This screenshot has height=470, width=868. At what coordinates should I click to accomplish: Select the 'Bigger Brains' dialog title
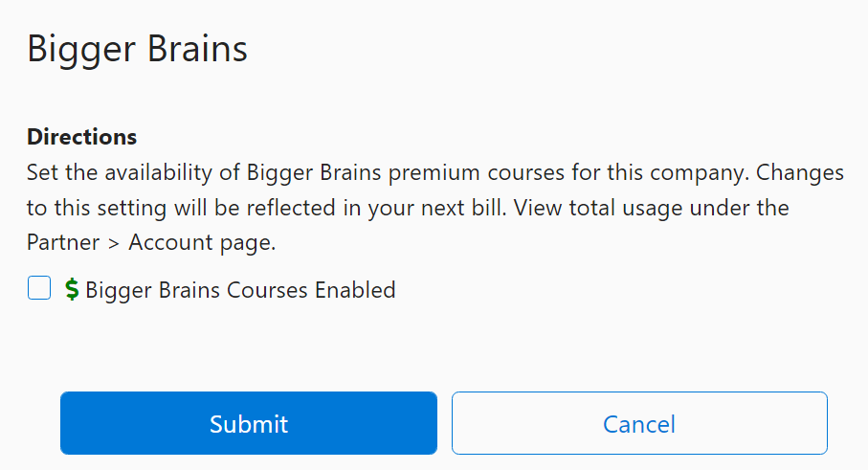coord(137,49)
